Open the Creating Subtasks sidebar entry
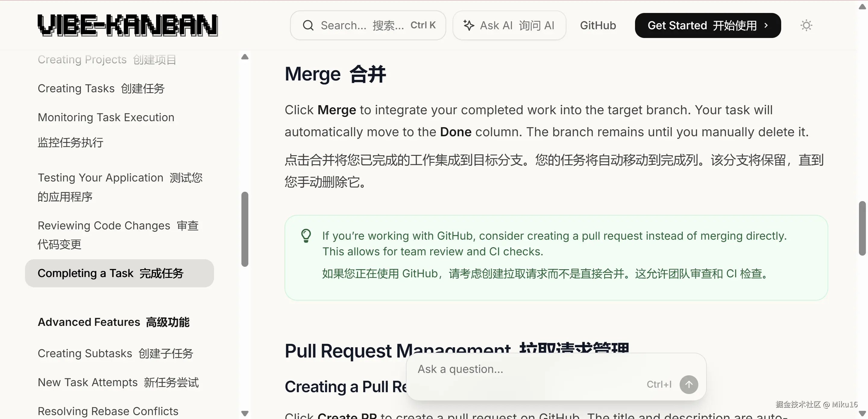The image size is (868, 419). 115,353
